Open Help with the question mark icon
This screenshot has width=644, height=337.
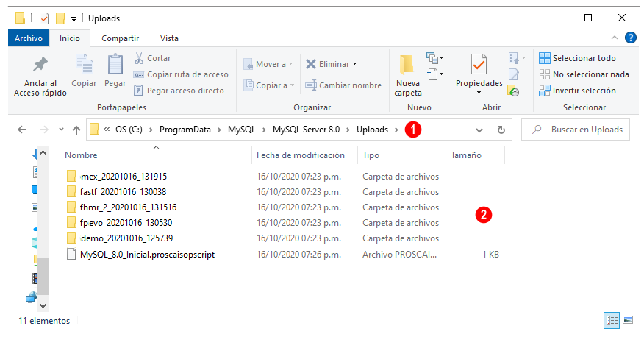tap(630, 38)
